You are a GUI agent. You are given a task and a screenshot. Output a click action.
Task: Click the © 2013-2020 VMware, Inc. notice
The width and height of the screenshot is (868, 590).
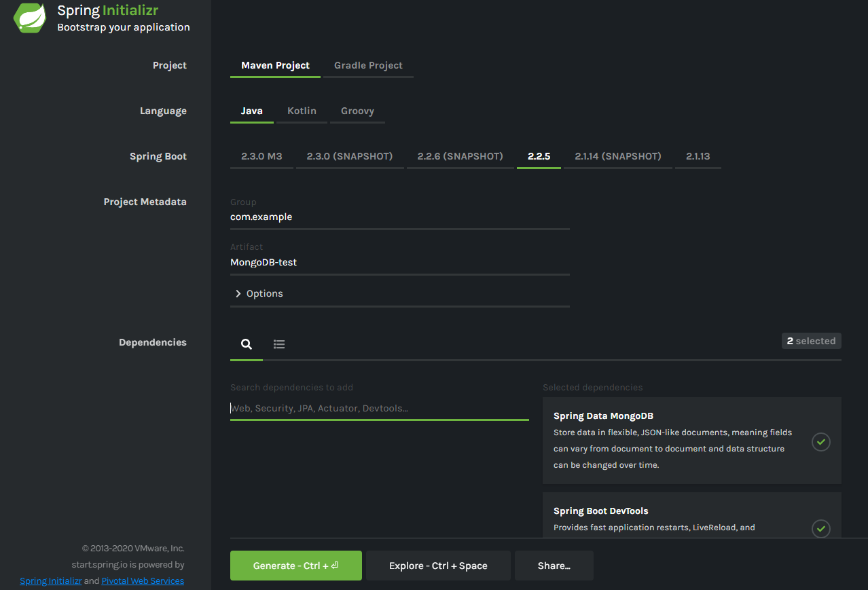pos(133,549)
